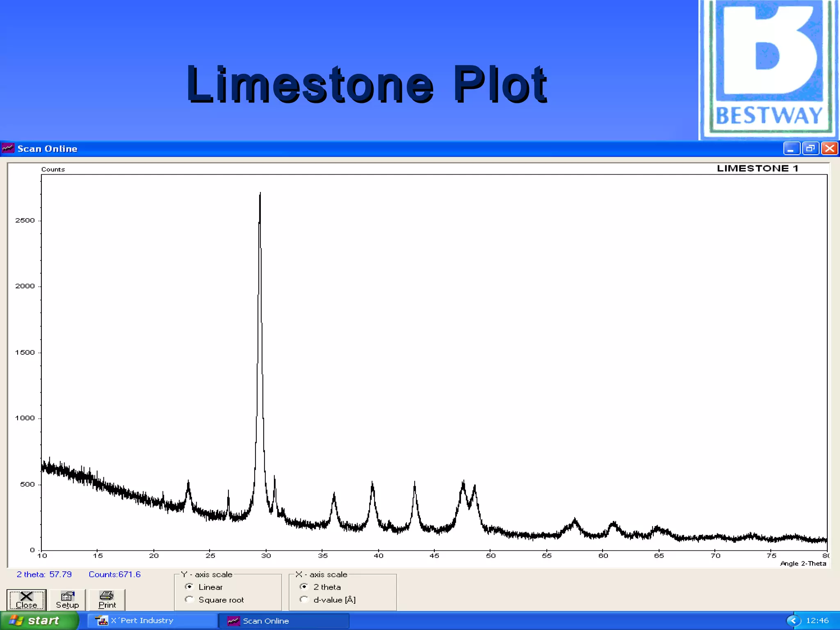
Task: Click the main peak near 29.5 degrees
Action: tap(260, 353)
